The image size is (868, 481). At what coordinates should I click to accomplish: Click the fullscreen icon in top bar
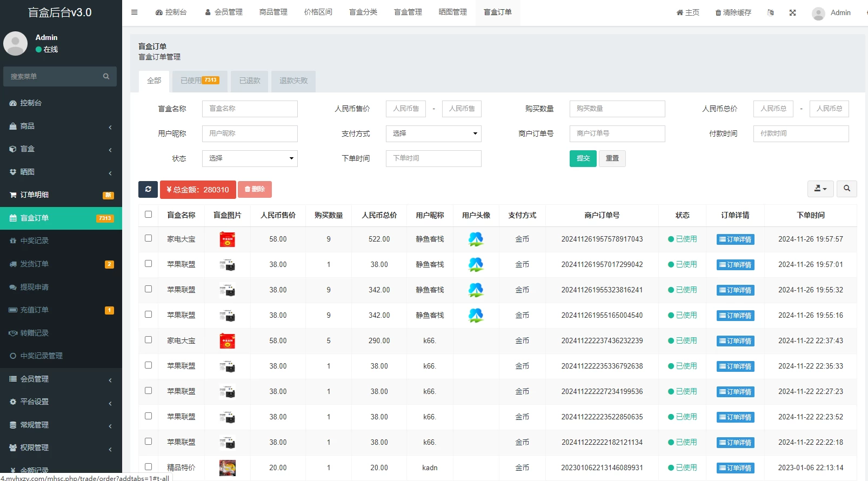tap(792, 13)
